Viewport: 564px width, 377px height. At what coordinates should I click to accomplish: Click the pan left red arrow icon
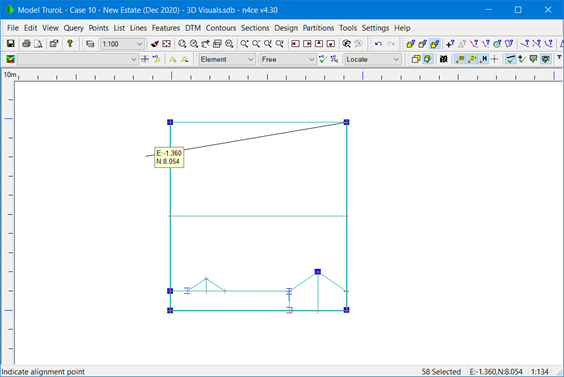click(x=295, y=44)
